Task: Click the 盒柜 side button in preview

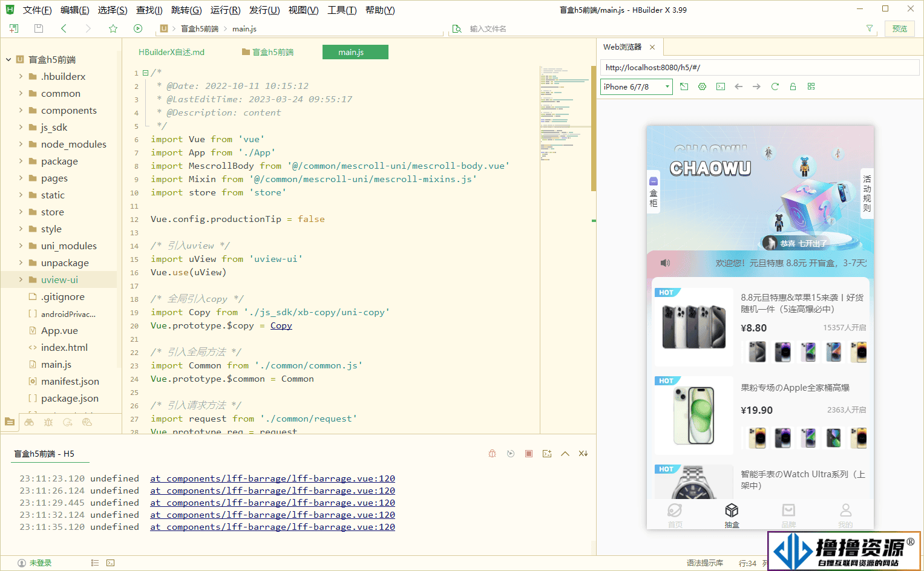Action: tap(654, 192)
